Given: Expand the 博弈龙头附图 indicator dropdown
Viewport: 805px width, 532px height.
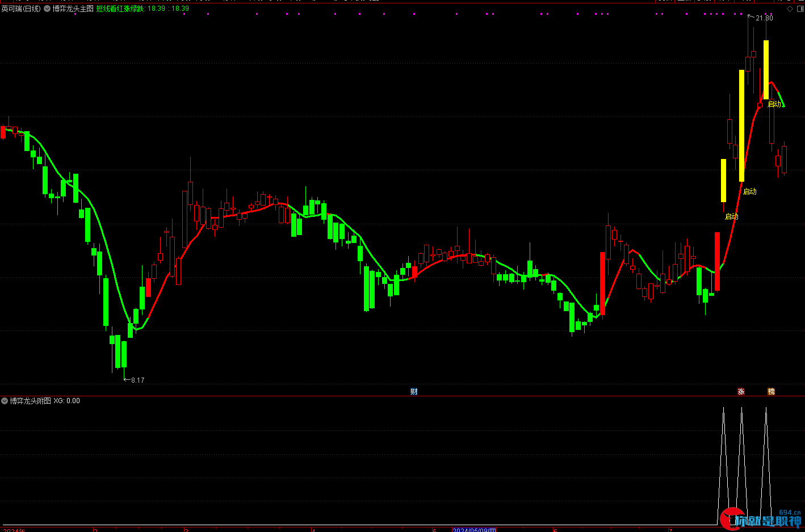Looking at the screenshot, I should click(x=5, y=401).
